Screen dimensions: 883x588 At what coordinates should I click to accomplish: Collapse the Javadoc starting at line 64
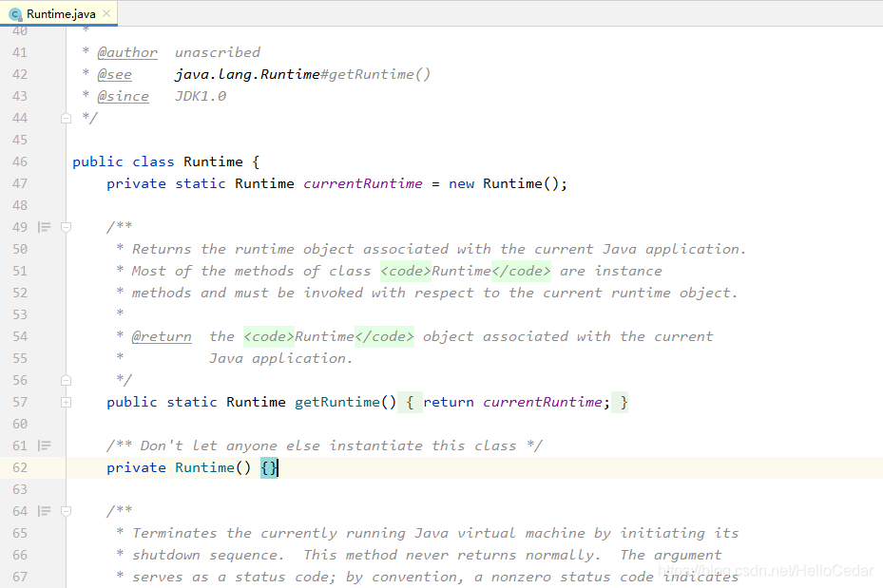click(x=66, y=511)
